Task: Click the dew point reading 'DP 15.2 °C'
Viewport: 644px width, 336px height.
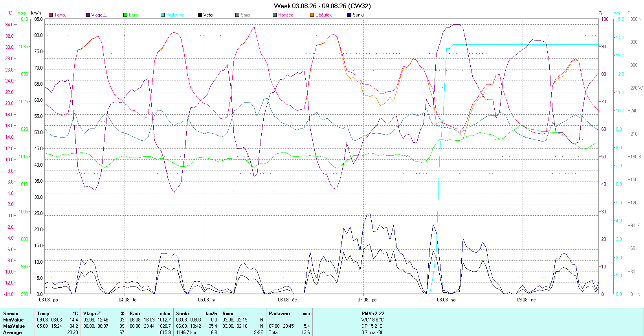Action: (372, 326)
